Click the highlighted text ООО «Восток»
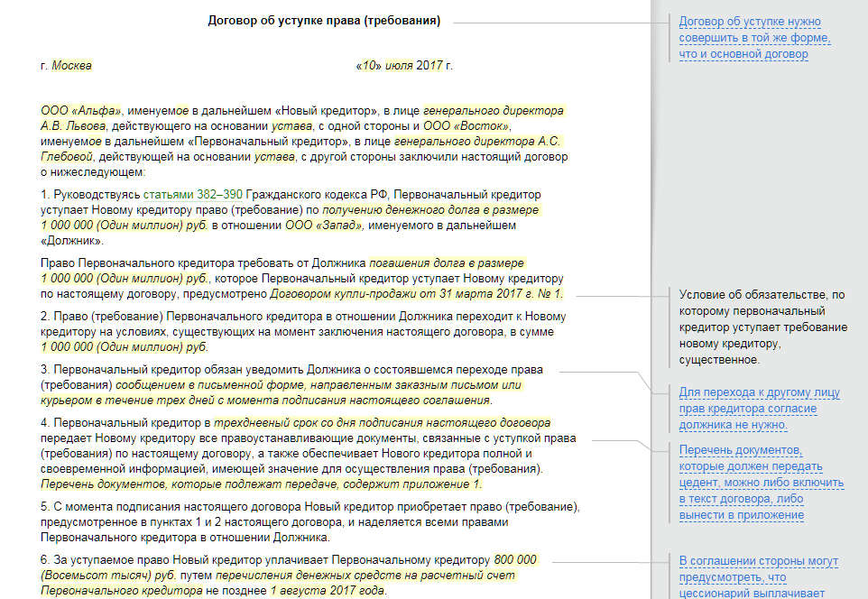This screenshot has width=868, height=599. 466,126
